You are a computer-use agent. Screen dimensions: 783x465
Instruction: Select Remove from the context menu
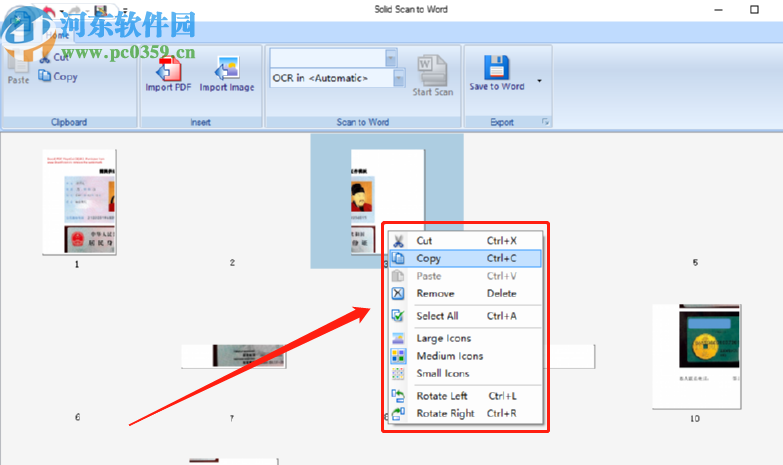[x=465, y=293]
